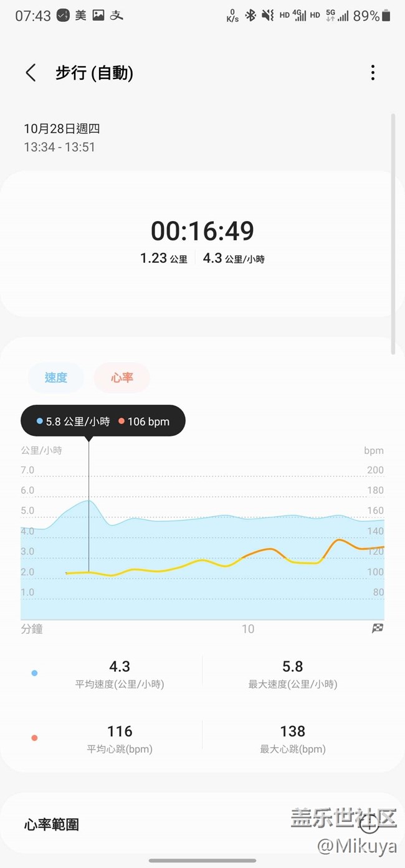Tap the 10 minute axis label
The image size is (405, 868).
tap(248, 629)
